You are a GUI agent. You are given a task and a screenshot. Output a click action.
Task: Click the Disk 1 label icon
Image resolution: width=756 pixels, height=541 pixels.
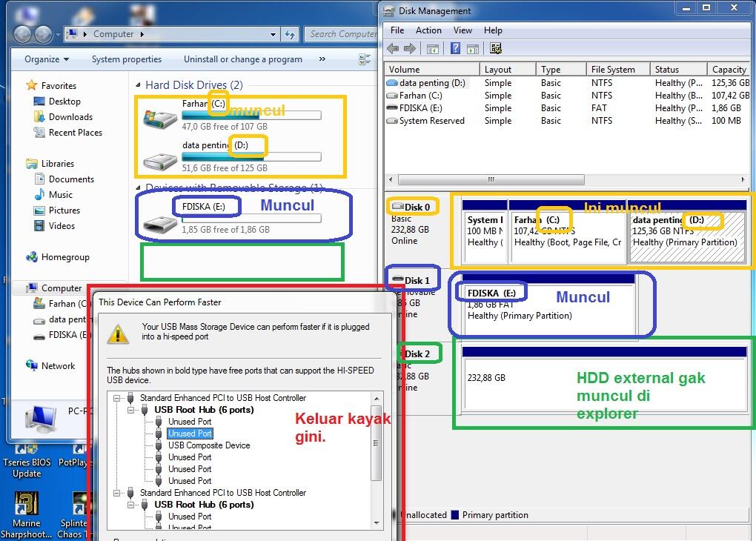point(398,279)
